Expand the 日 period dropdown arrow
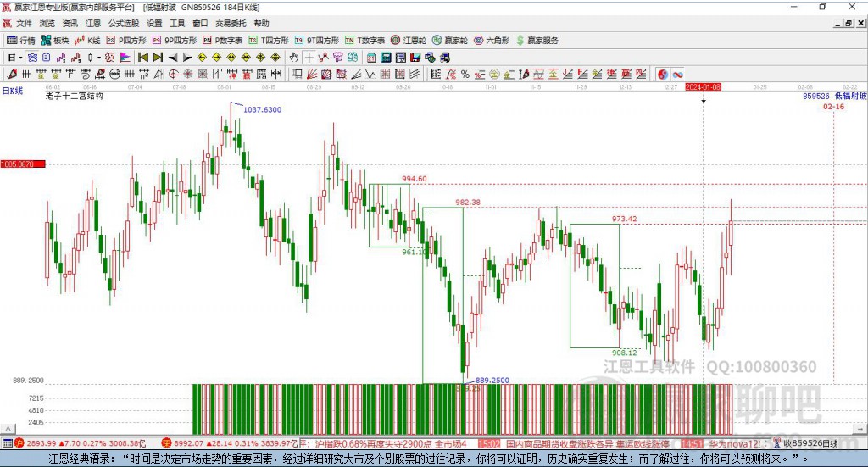The image size is (868, 467). pos(20,57)
